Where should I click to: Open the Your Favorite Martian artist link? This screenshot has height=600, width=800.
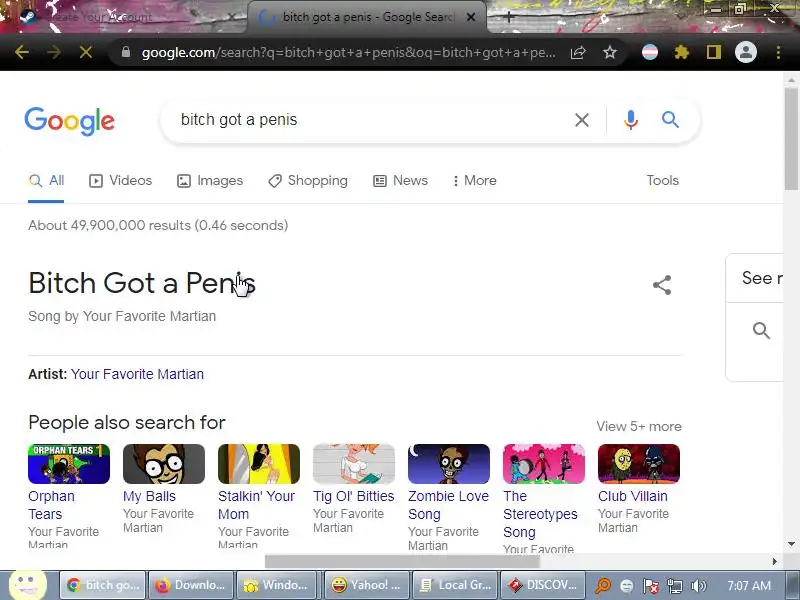pos(137,374)
